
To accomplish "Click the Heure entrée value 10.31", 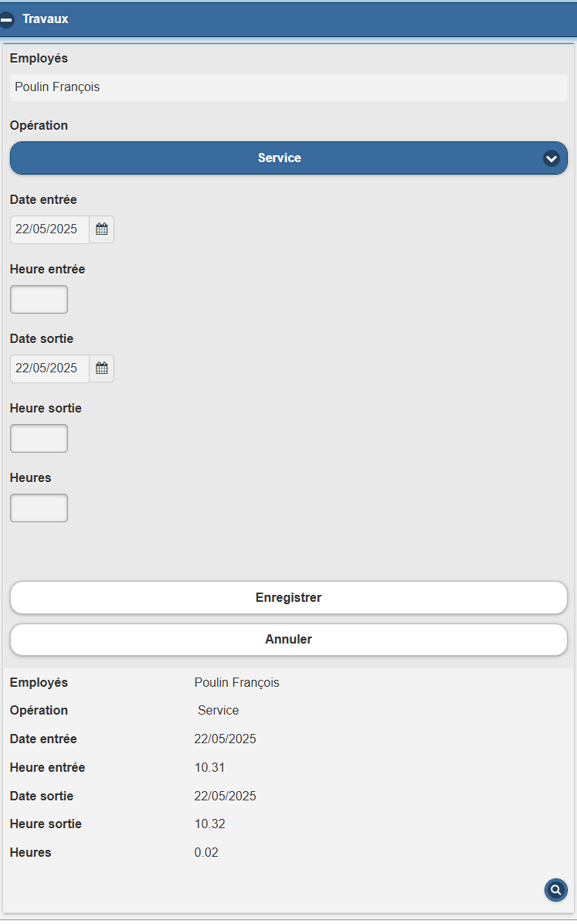I will click(x=210, y=767).
